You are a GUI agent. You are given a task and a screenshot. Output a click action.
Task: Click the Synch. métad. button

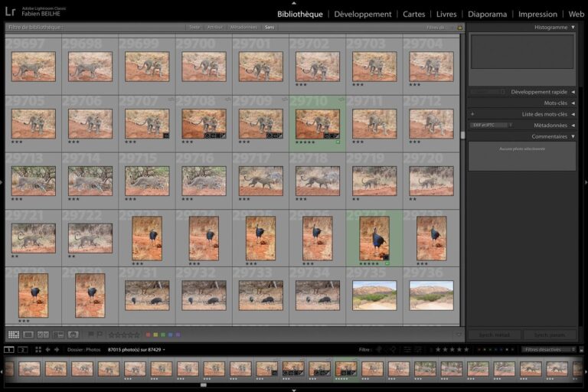pos(495,335)
